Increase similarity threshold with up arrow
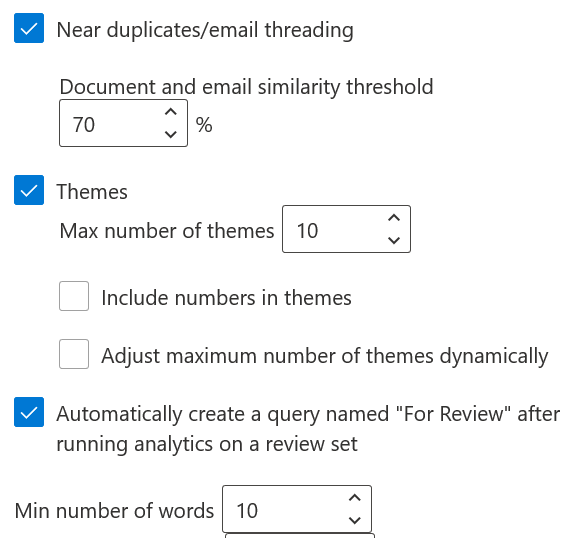This screenshot has height=538, width=564. pos(170,112)
